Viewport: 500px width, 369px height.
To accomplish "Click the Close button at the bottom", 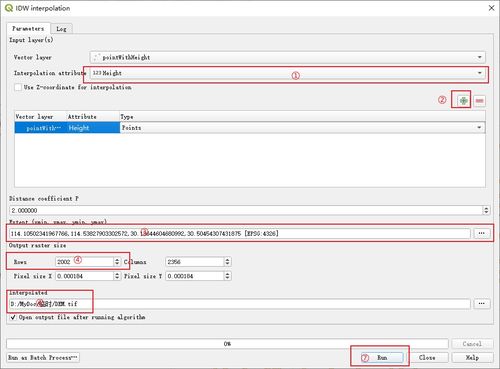I will pos(427,357).
